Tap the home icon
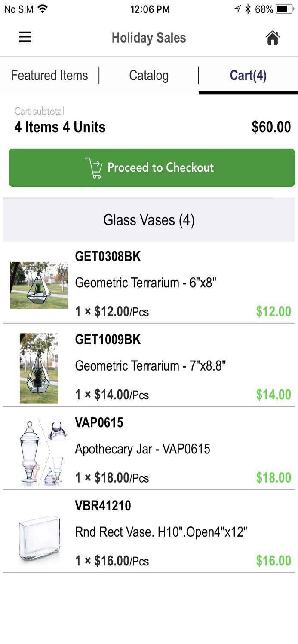The height and width of the screenshot is (644, 298). pyautogui.click(x=273, y=38)
